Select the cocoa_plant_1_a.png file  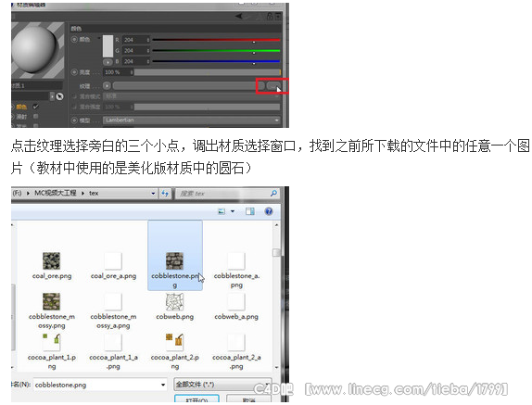[113, 352]
